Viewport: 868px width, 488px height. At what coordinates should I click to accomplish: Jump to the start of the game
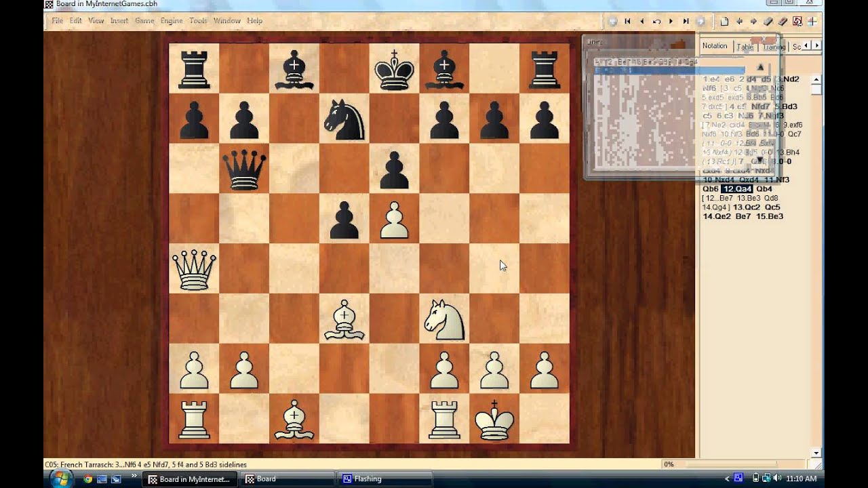click(x=627, y=21)
